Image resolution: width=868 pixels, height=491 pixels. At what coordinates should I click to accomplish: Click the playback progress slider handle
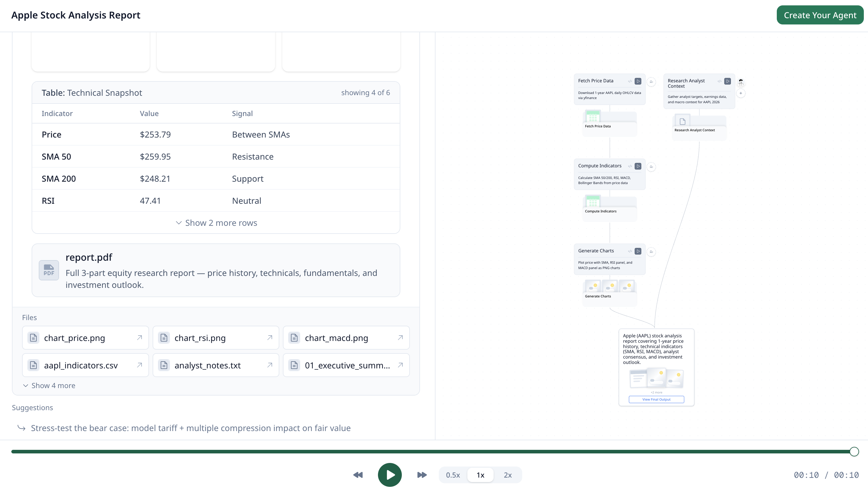(x=854, y=452)
